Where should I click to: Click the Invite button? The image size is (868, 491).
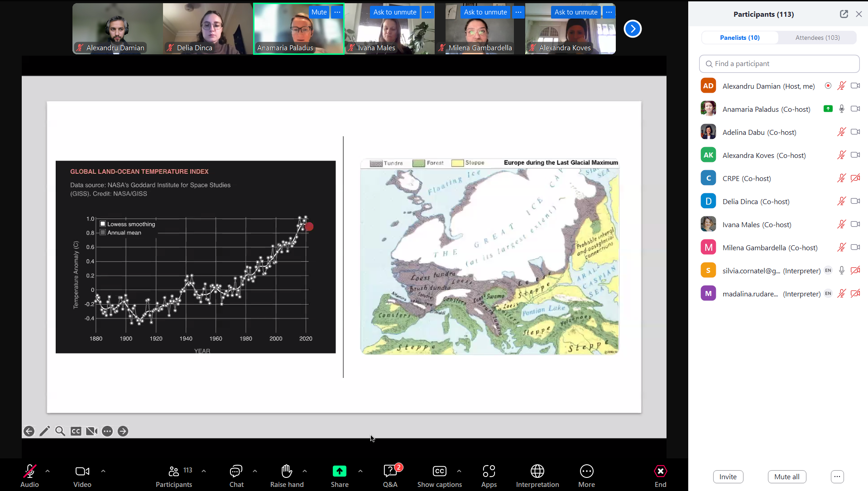pos(728,477)
